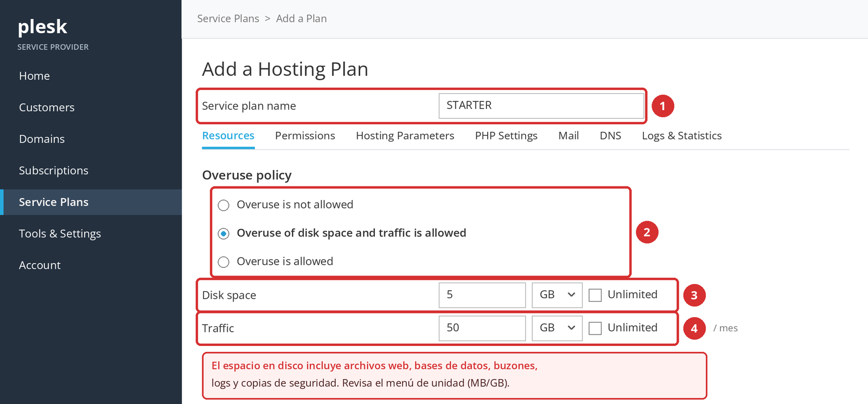Focus the Service plan name field

[x=541, y=106]
